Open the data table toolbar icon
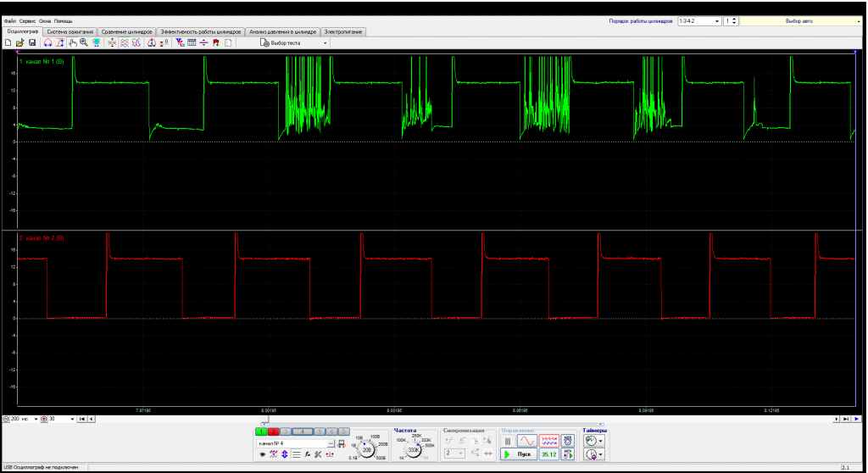The height and width of the screenshot is (473, 868). (192, 42)
